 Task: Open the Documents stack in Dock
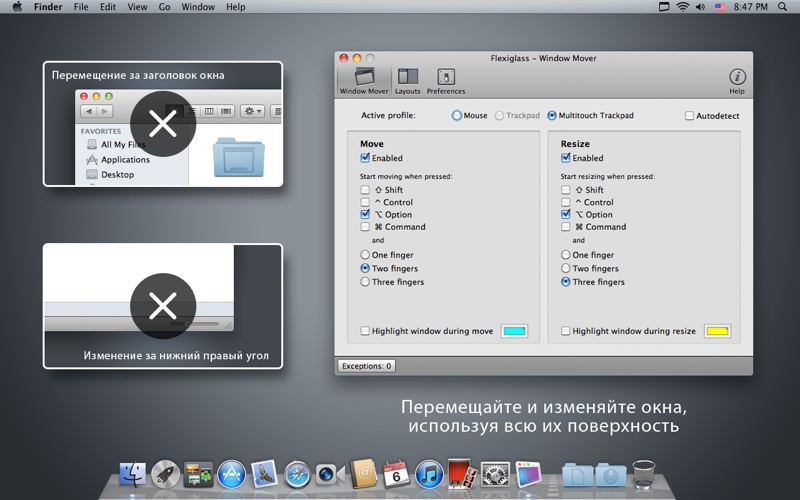(578, 474)
